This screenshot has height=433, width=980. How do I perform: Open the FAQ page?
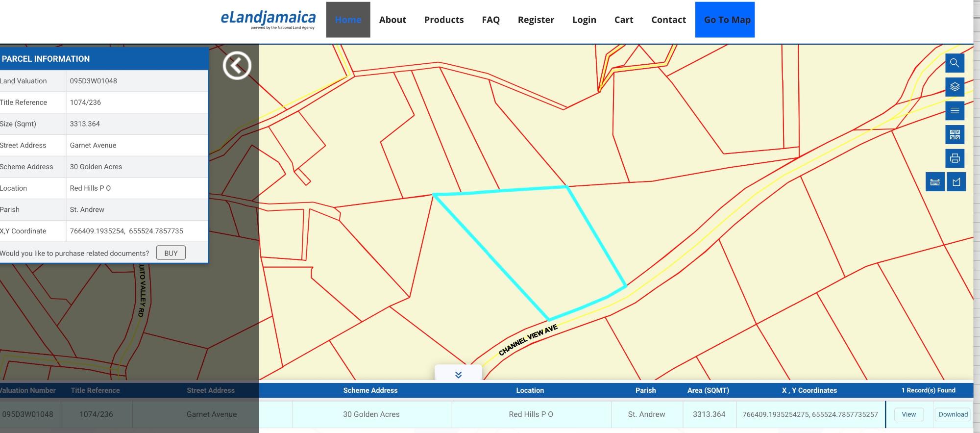490,20
